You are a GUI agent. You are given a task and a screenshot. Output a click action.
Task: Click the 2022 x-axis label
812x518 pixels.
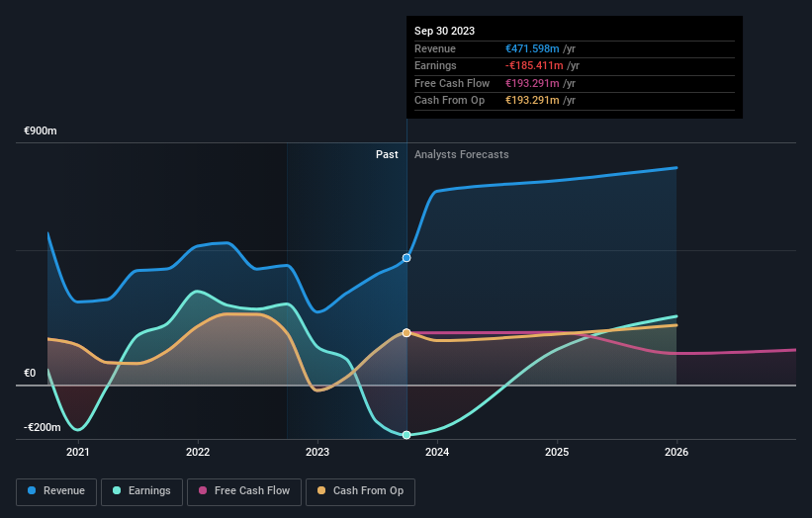(x=198, y=453)
